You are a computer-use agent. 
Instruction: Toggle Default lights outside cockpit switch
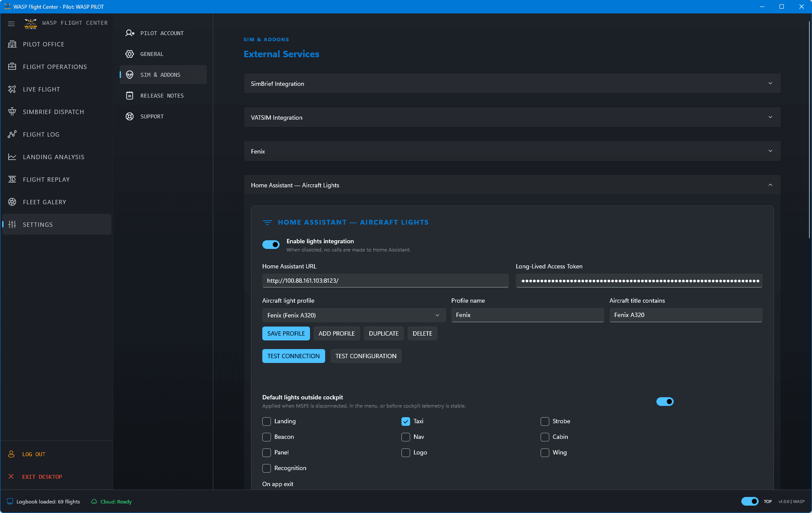click(665, 402)
